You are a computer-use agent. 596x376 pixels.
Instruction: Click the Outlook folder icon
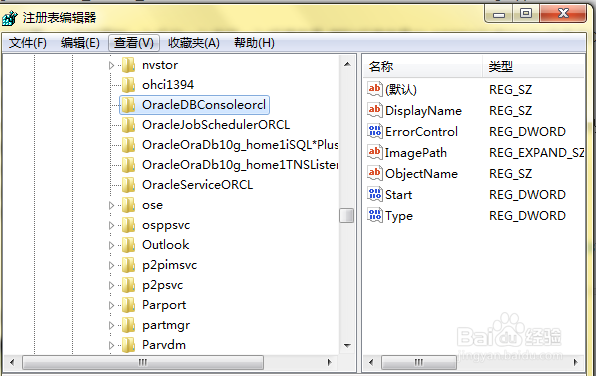coord(128,245)
